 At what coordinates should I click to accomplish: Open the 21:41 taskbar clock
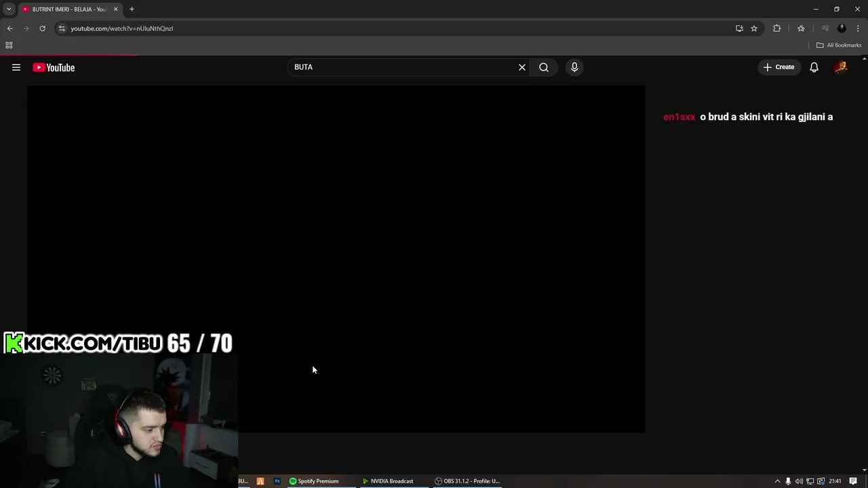click(x=835, y=481)
